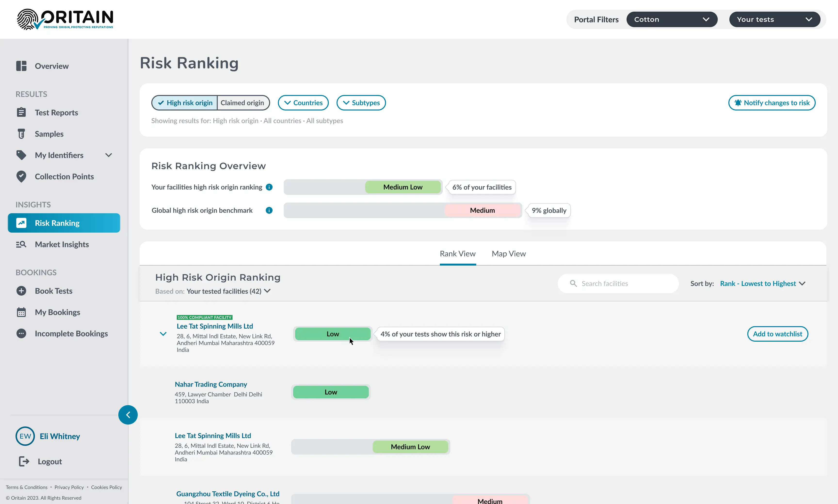Click the Add to watchlist button

[778, 334]
